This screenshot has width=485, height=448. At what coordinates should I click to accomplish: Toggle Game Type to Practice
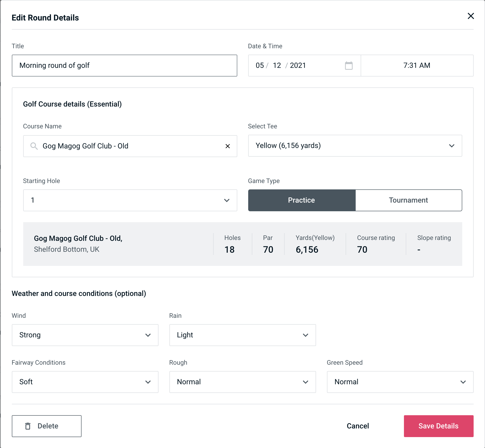pyautogui.click(x=302, y=201)
